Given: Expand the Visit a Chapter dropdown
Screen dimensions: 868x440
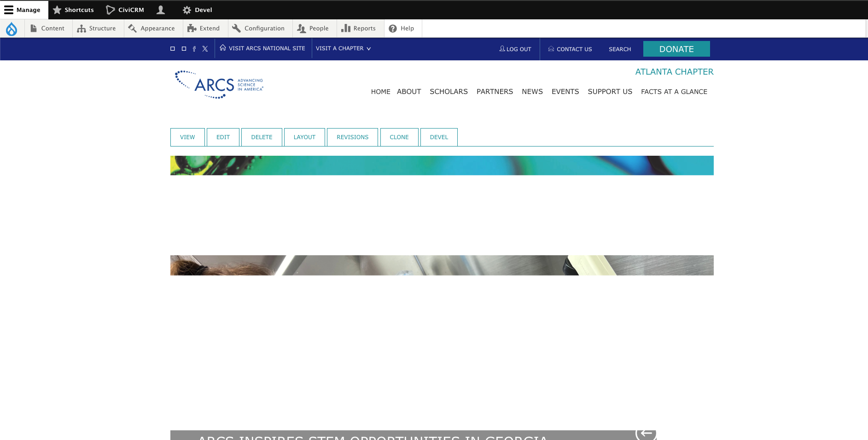Looking at the screenshot, I should coord(343,48).
